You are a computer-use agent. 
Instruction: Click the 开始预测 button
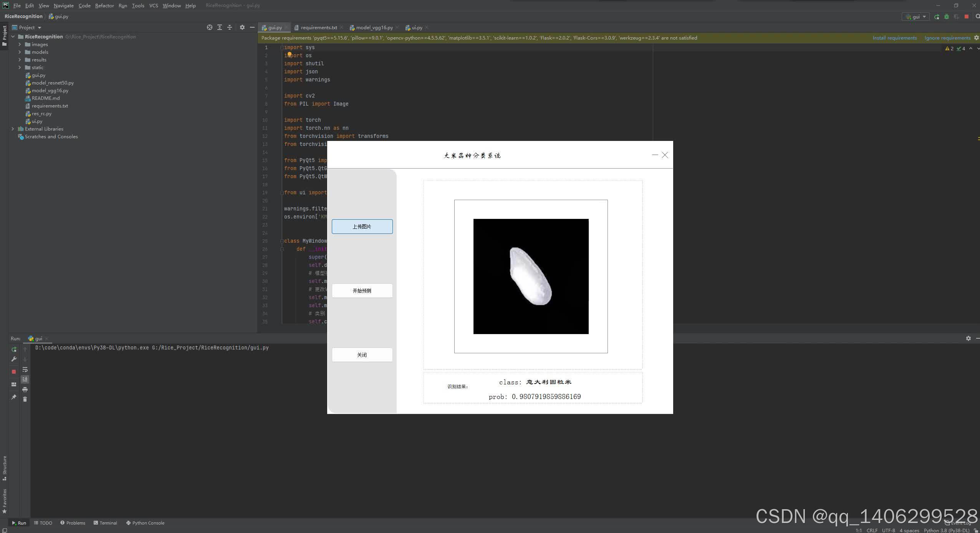click(x=362, y=291)
